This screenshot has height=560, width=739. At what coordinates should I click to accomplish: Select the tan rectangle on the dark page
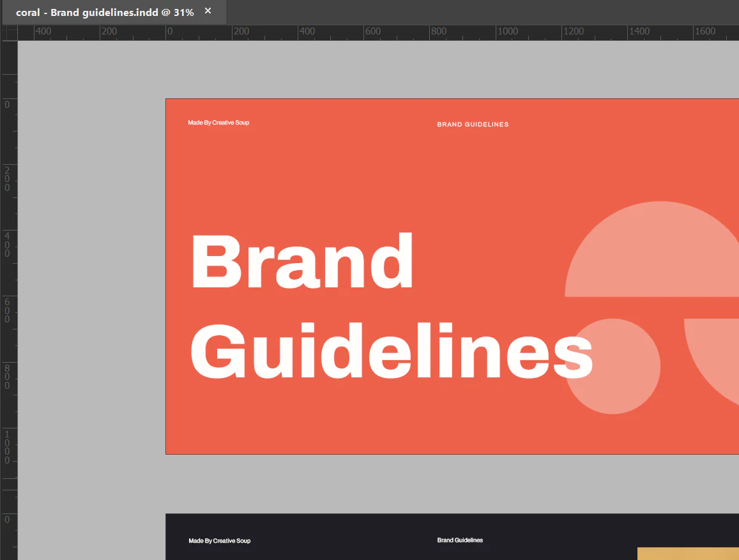pyautogui.click(x=687, y=554)
